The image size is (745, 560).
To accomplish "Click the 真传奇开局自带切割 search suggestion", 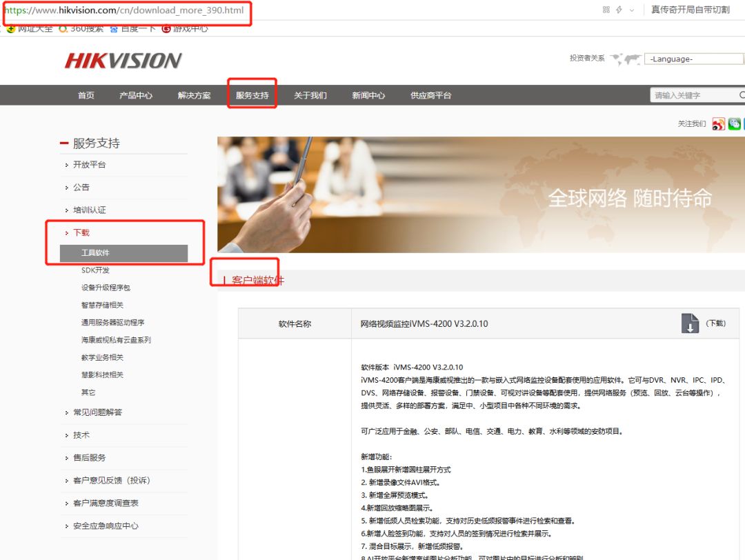I will tap(691, 10).
